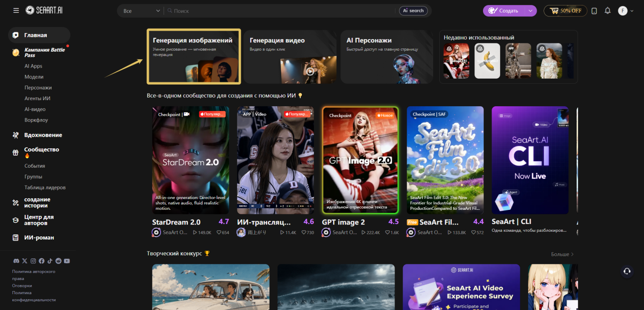Viewport: 644px width, 310px height.
Task: Click the 50% OFF offer button
Action: [x=565, y=11]
